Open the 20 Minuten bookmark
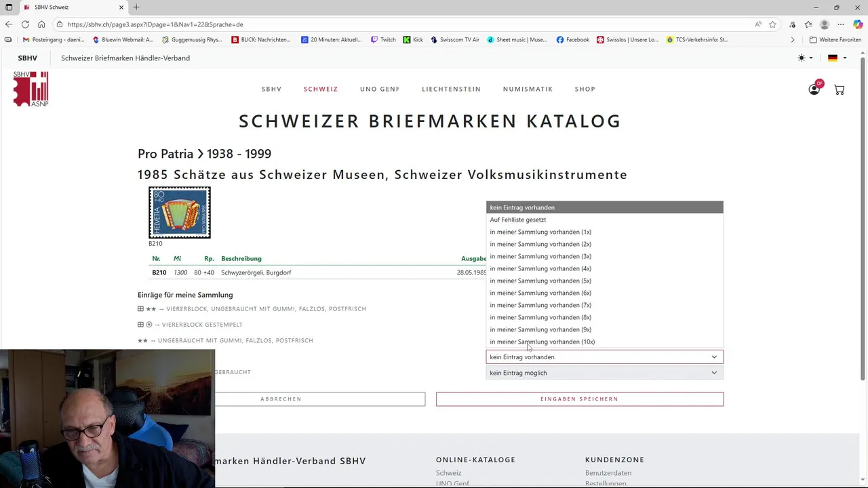The image size is (868, 488). click(332, 40)
